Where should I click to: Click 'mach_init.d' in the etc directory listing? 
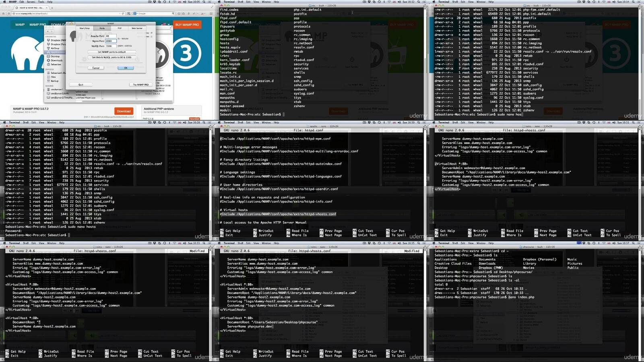[230, 77]
